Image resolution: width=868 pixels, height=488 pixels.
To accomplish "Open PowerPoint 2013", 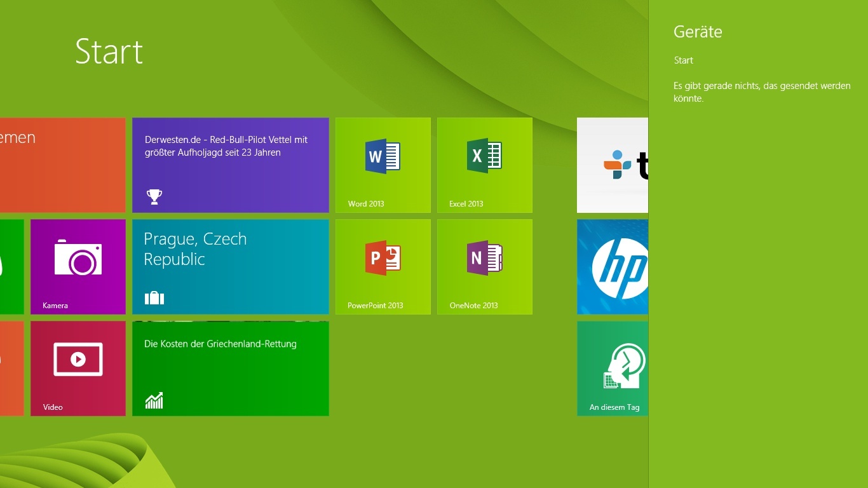I will [x=383, y=267].
